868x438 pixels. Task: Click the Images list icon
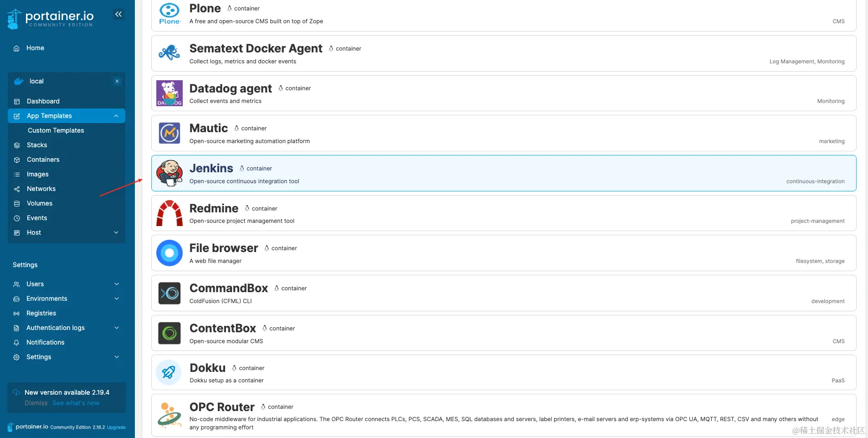click(x=17, y=175)
